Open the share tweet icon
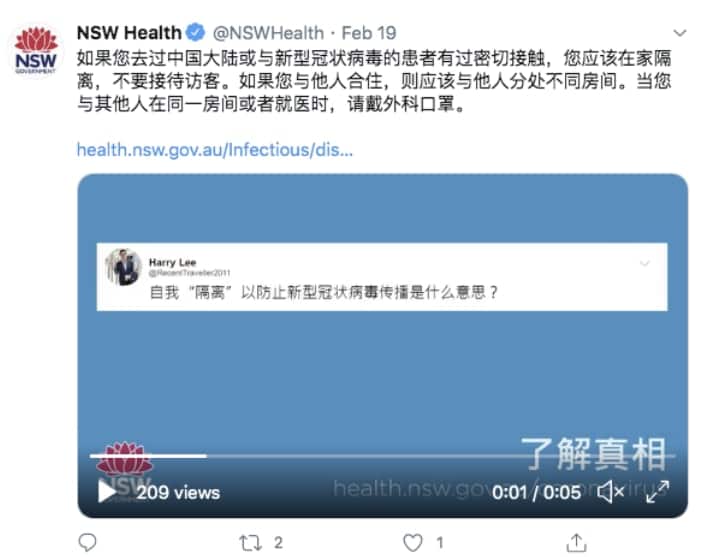721x557 pixels. tap(576, 542)
